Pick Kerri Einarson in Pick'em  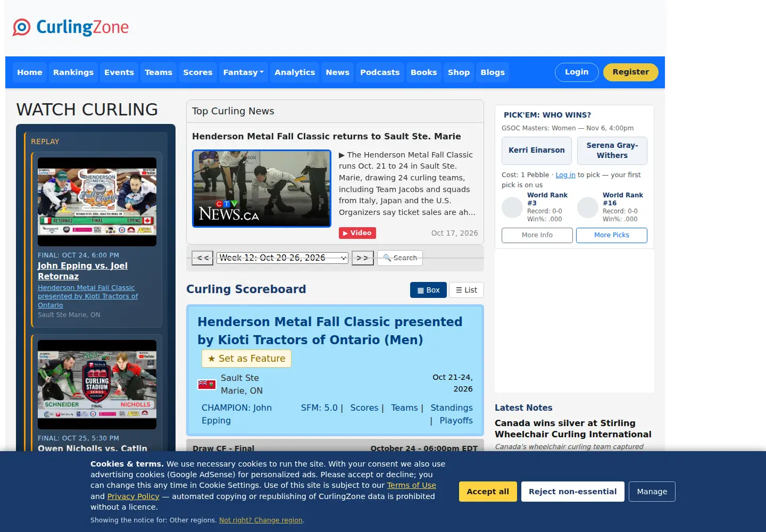[537, 151]
